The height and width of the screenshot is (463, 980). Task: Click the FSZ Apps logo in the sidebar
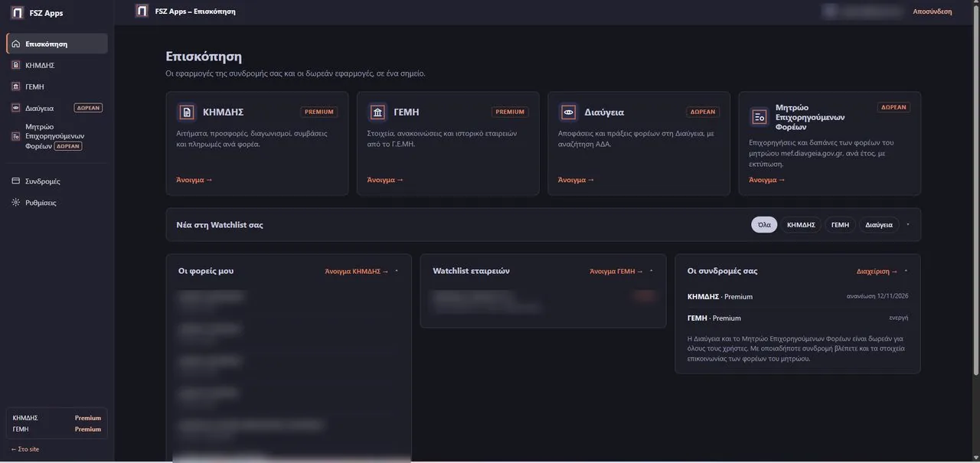[x=17, y=12]
